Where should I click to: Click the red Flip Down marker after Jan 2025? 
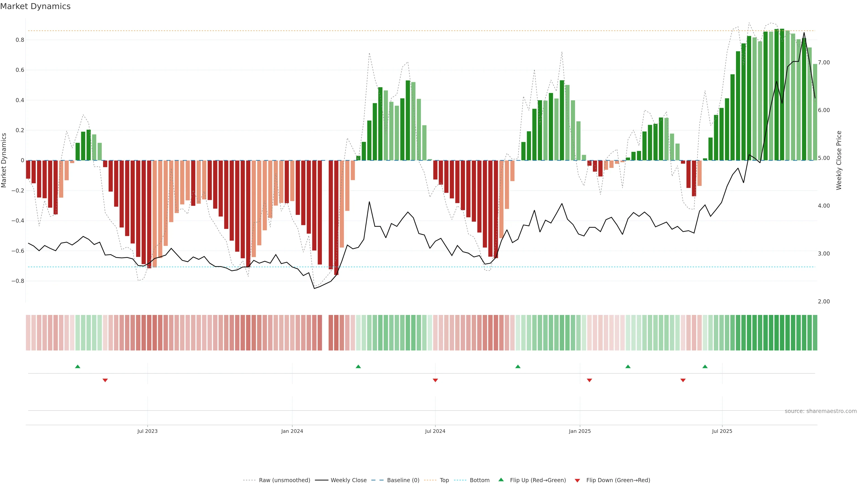[x=589, y=380]
